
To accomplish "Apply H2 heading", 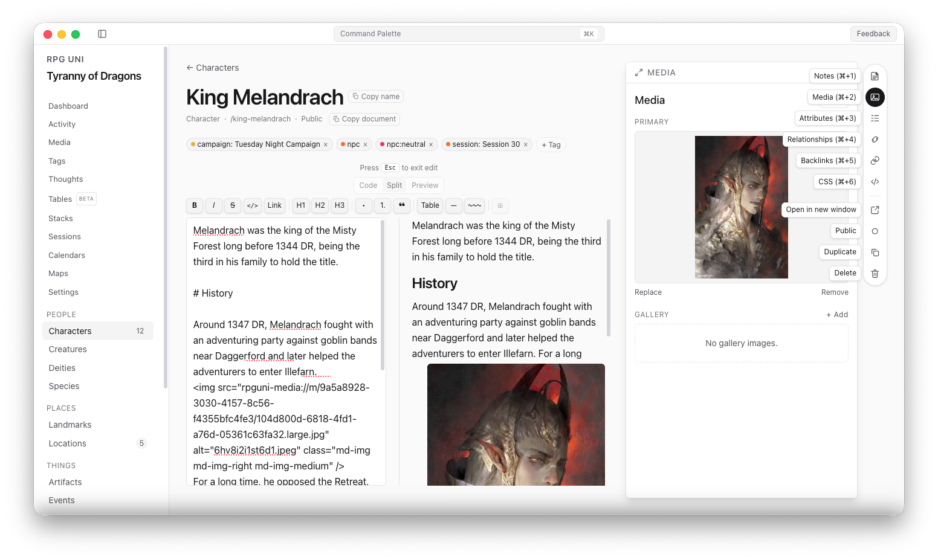I will coord(320,205).
